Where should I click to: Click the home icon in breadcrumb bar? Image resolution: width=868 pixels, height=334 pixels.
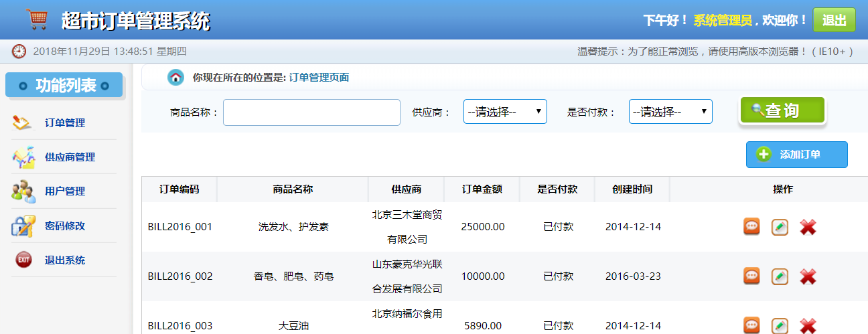click(175, 78)
